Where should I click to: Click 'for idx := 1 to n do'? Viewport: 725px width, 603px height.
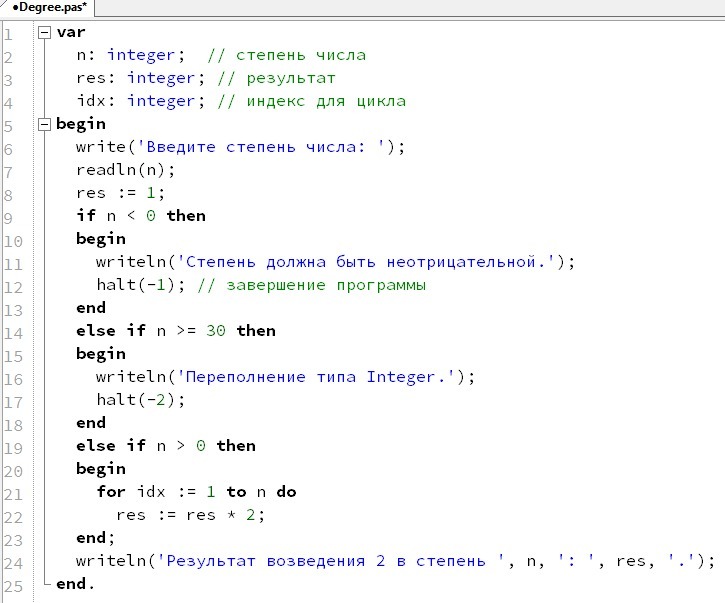tap(197, 492)
